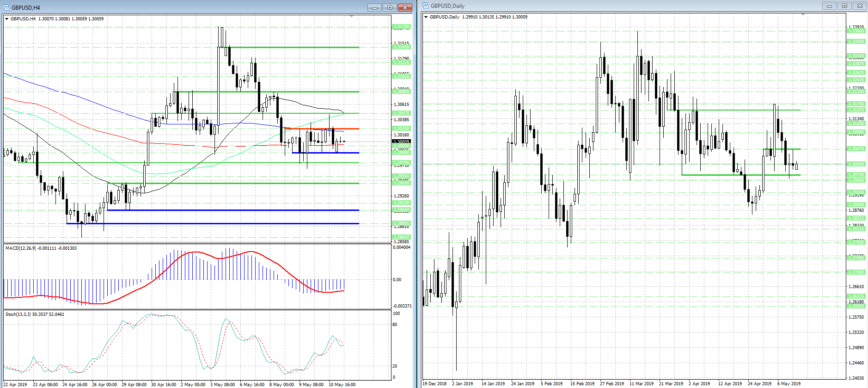This screenshot has height=388, width=868.
Task: Close the GBPUSD,Daily chart window
Action: pos(860,6)
